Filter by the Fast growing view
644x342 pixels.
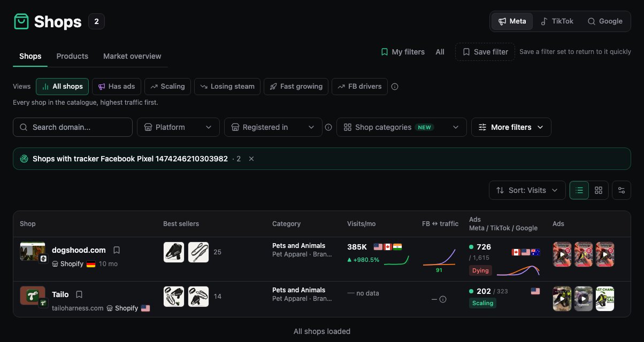point(296,87)
